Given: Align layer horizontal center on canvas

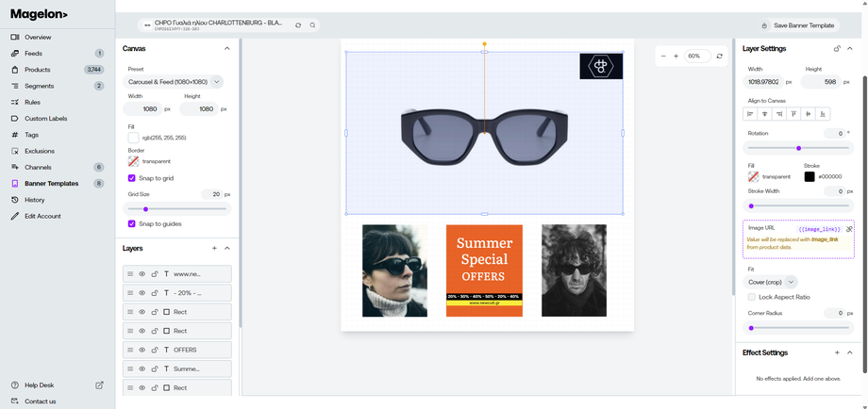Looking at the screenshot, I should pos(764,114).
